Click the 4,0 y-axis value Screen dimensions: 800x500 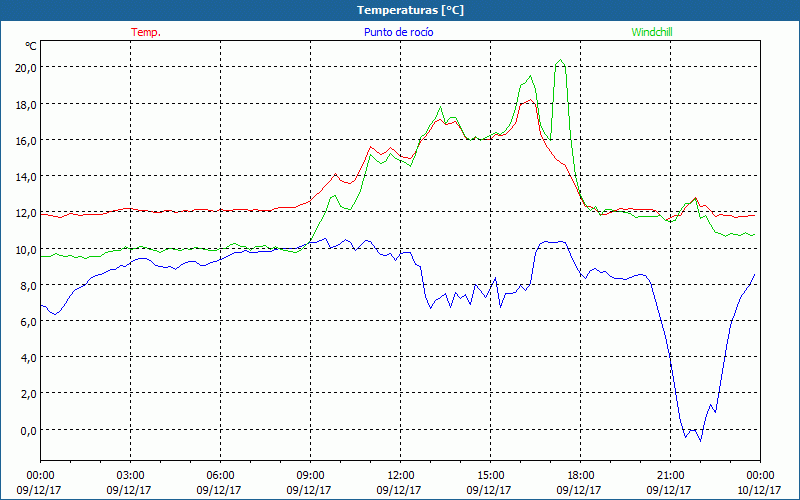click(x=28, y=358)
